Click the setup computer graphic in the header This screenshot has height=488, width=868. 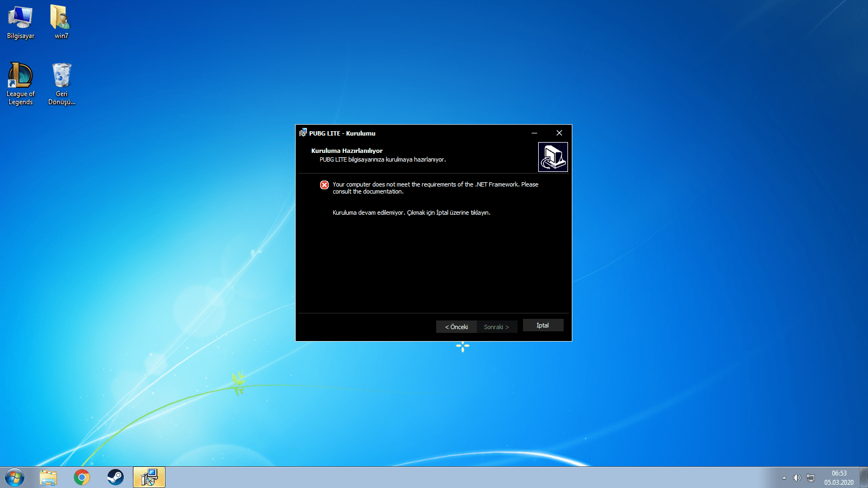(553, 157)
